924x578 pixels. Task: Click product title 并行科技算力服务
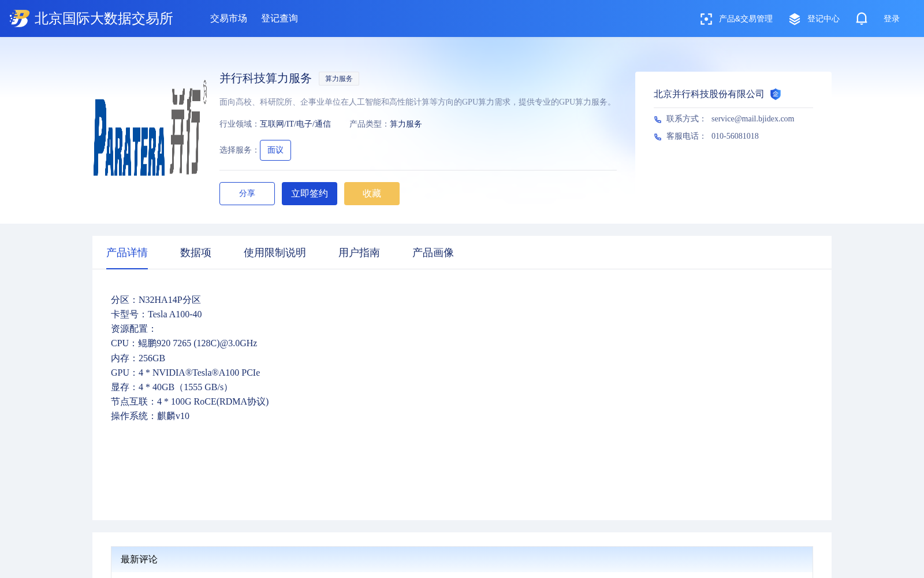pos(266,78)
